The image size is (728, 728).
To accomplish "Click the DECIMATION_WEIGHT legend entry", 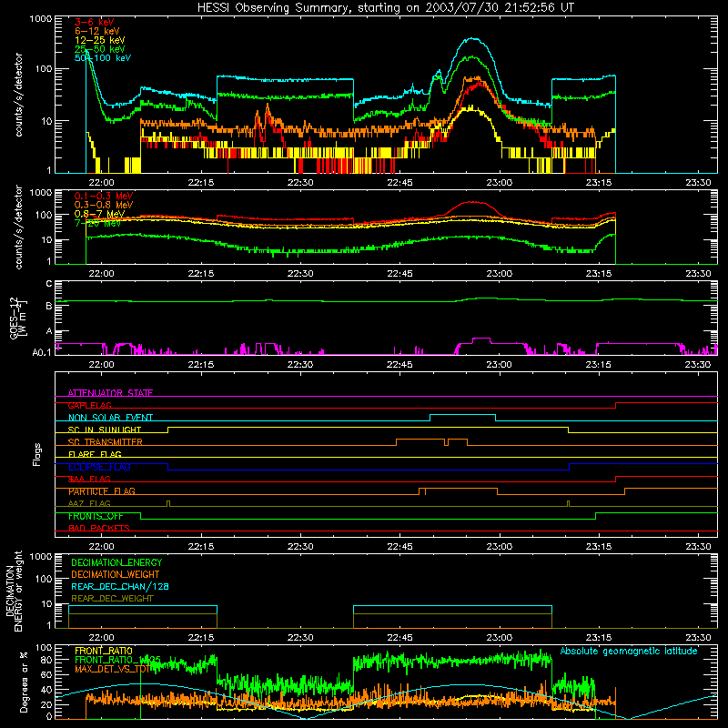I will point(116,574).
